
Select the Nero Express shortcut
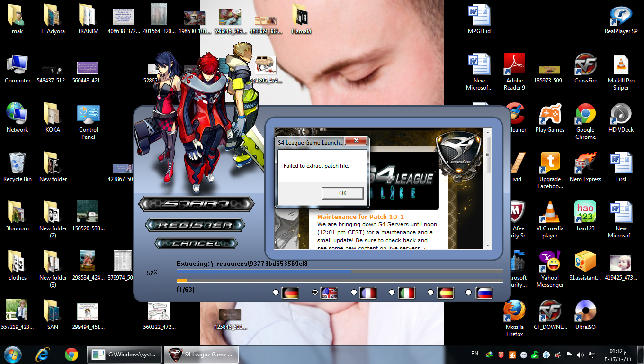click(585, 167)
